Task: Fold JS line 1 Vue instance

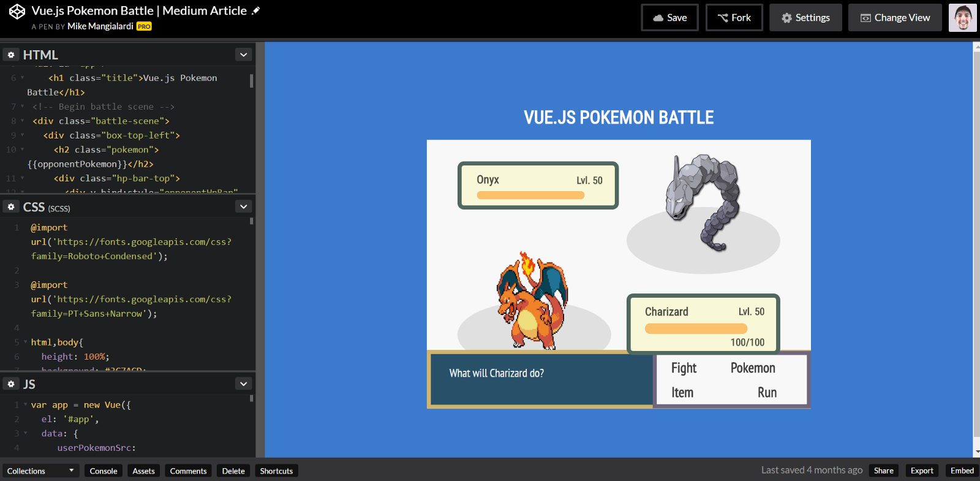Action: [25, 405]
